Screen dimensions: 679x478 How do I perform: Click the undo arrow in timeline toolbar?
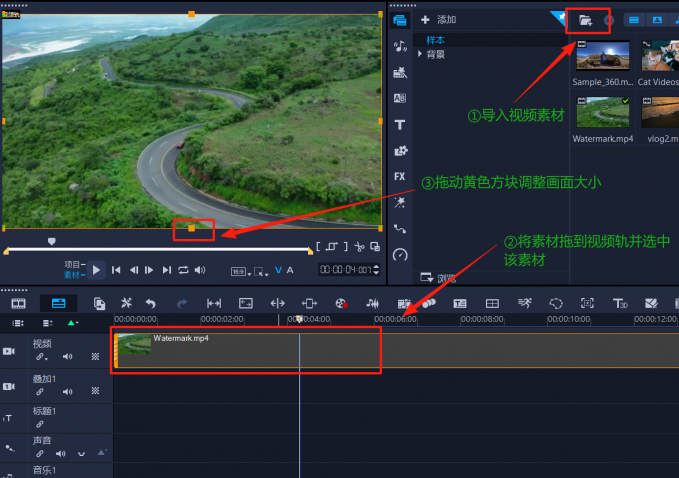click(151, 303)
